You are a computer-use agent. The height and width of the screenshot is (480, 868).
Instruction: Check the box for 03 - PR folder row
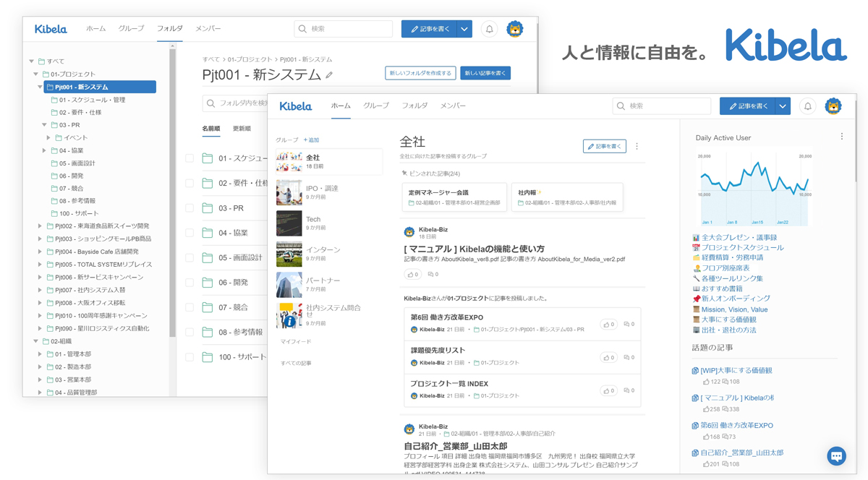coord(190,208)
